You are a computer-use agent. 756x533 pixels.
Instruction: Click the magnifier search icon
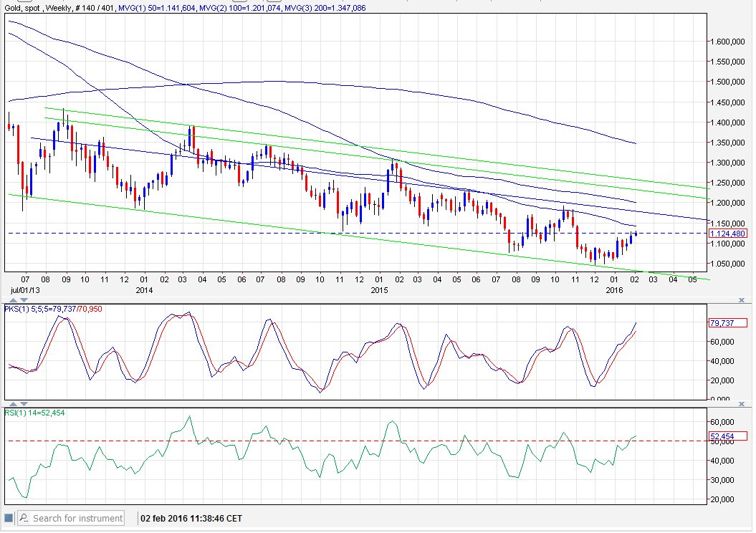(x=24, y=519)
